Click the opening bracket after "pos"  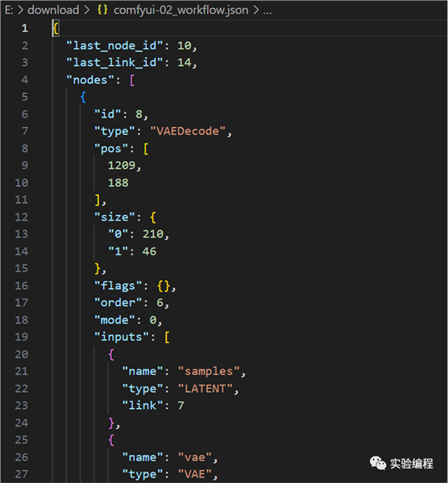(146, 149)
